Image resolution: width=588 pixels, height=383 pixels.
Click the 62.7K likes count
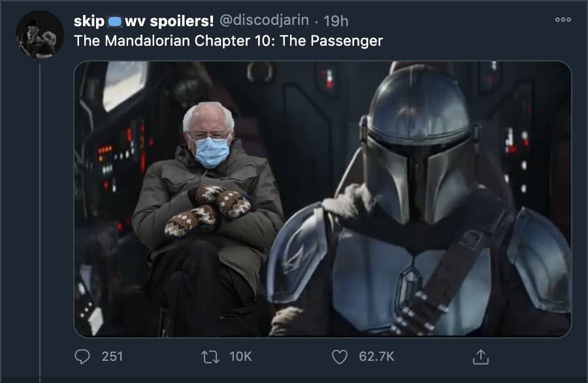tap(376, 356)
